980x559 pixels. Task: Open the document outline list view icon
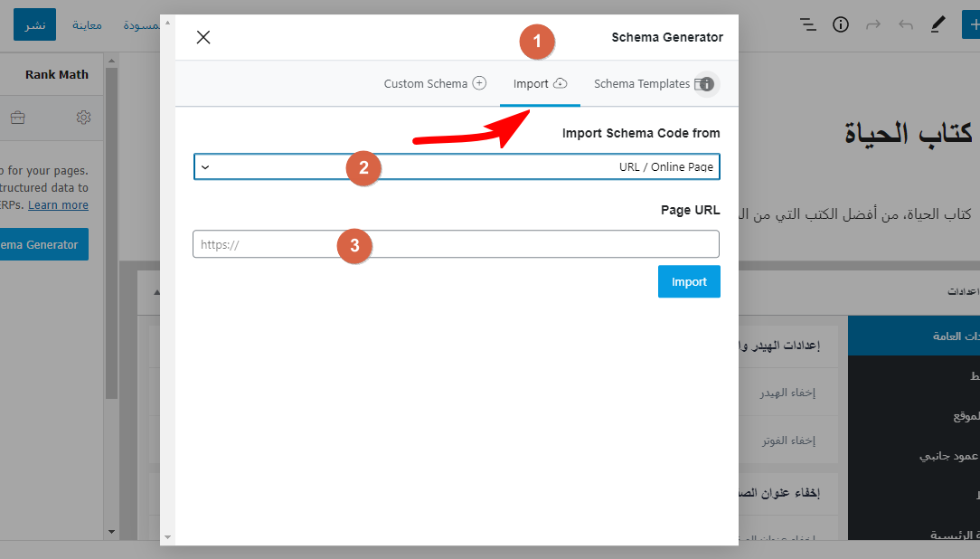[808, 24]
